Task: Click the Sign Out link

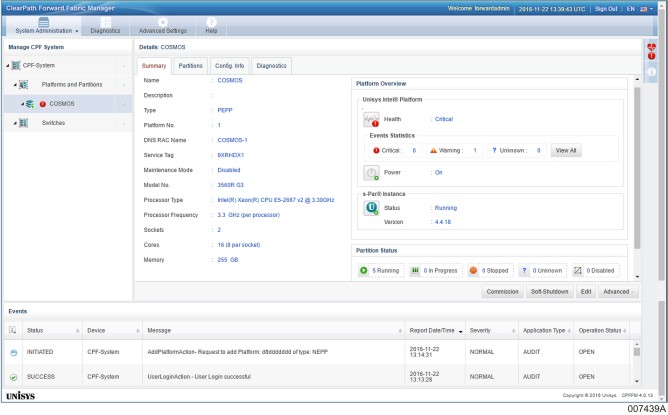Action: (x=605, y=7)
